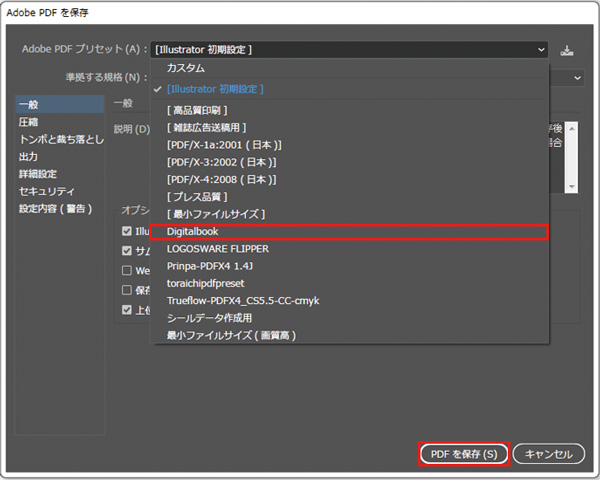Viewport: 600px width, 480px height.
Task: Open the セキュリティ category
Action: (60, 191)
